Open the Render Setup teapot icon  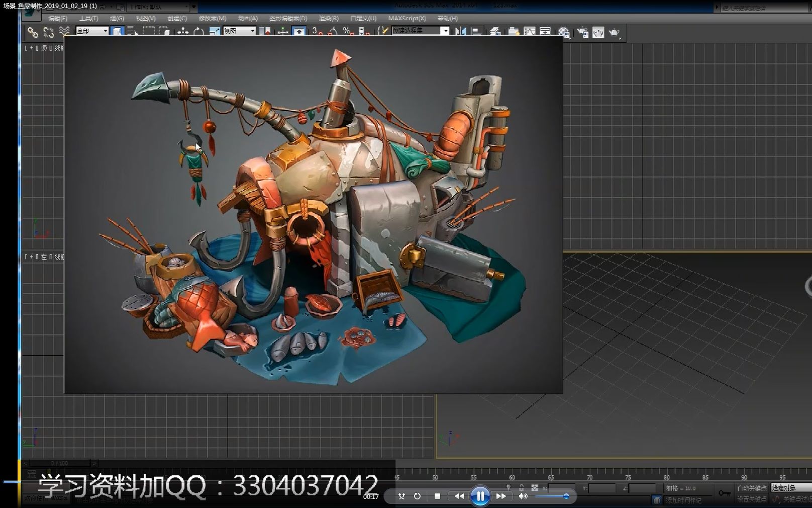582,33
